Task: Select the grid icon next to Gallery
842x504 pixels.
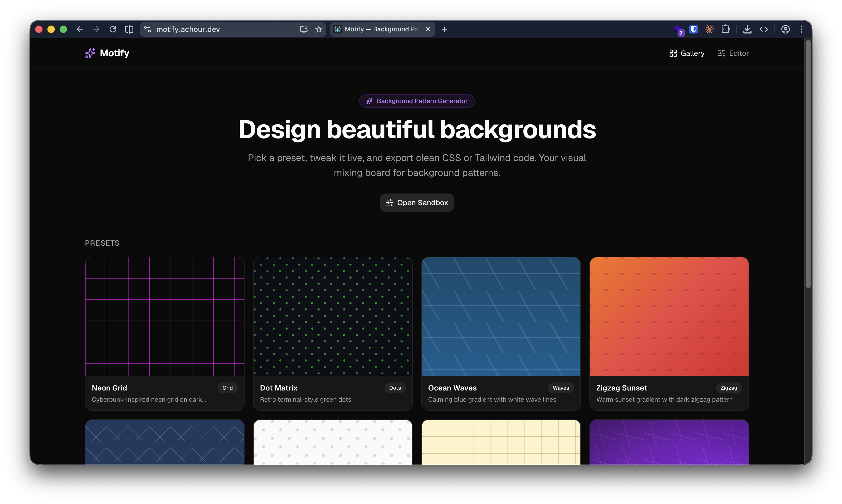Action: click(x=673, y=53)
